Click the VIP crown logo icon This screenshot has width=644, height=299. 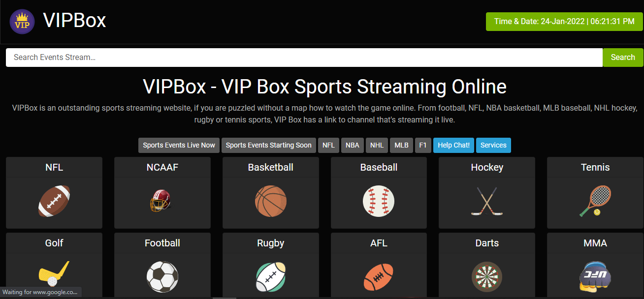point(22,22)
